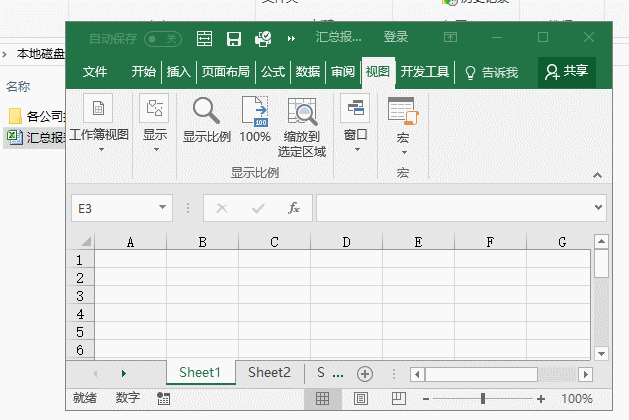Click the 100% zoom level text
Viewport: 629px width, 420px height.
coord(576,399)
